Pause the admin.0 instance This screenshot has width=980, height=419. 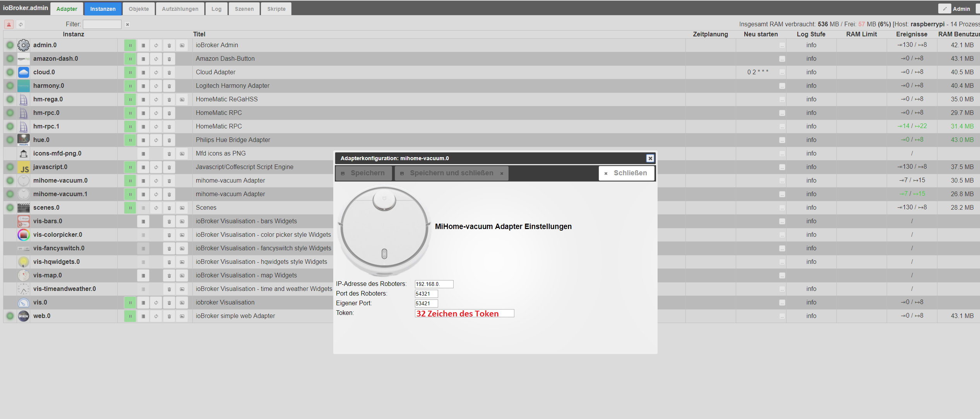coord(130,45)
